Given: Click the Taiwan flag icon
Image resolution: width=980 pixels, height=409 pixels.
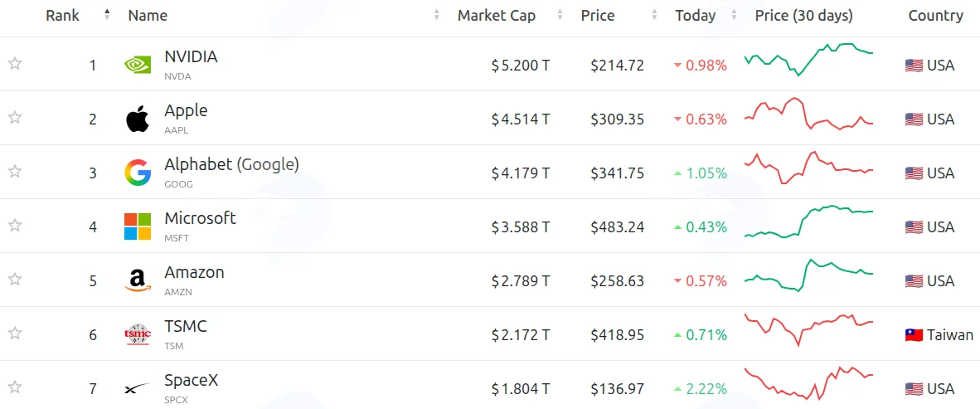Looking at the screenshot, I should (914, 334).
